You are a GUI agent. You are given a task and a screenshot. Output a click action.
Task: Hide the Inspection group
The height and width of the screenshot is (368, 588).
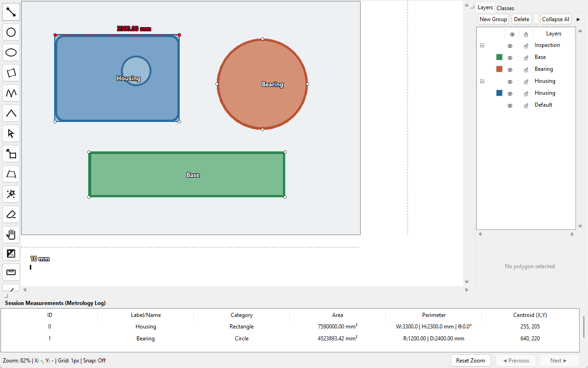click(x=510, y=46)
